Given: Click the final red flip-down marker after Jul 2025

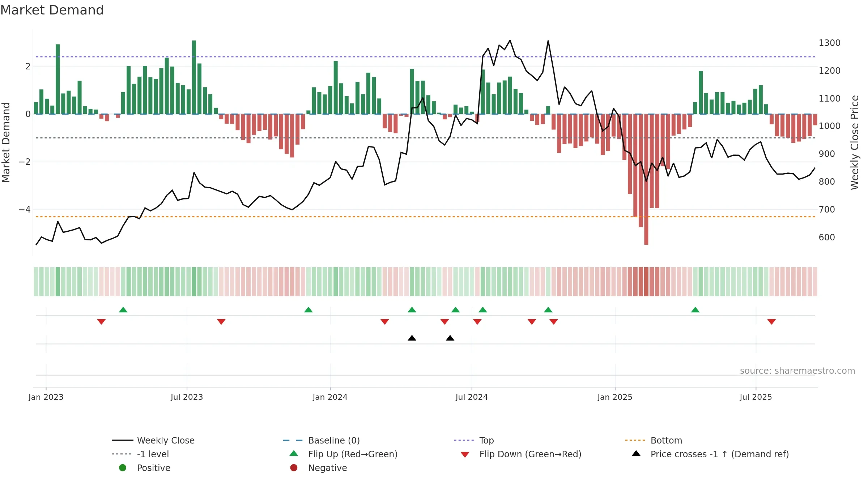Looking at the screenshot, I should pos(771,322).
